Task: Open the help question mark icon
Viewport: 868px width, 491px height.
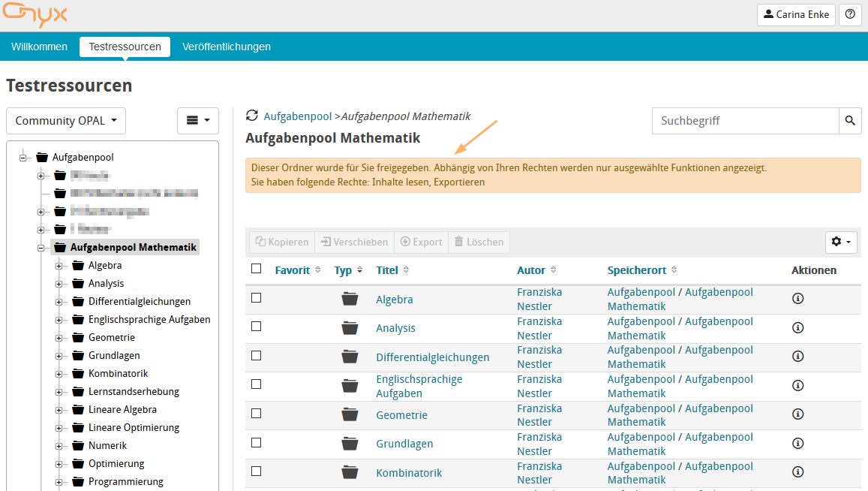Action: point(849,14)
